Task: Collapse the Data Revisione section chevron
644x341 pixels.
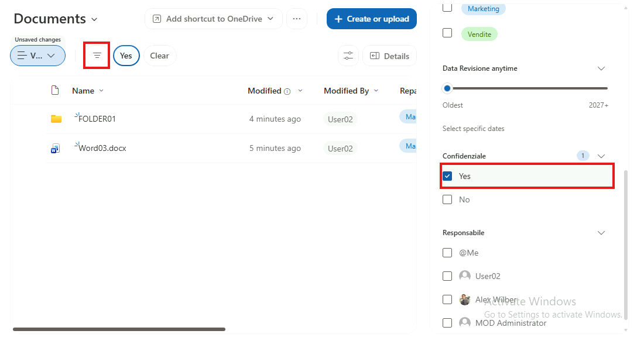Action: click(x=601, y=68)
